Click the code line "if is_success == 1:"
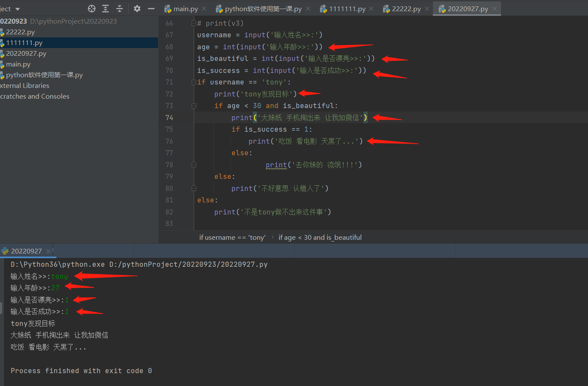588x386 pixels. [x=272, y=130]
